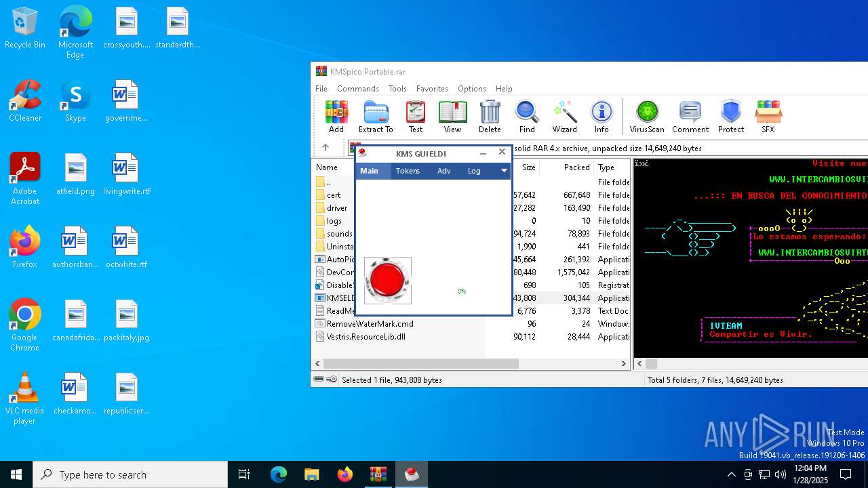Open the Wizard toolbar icon
The width and height of the screenshot is (868, 488).
564,117
